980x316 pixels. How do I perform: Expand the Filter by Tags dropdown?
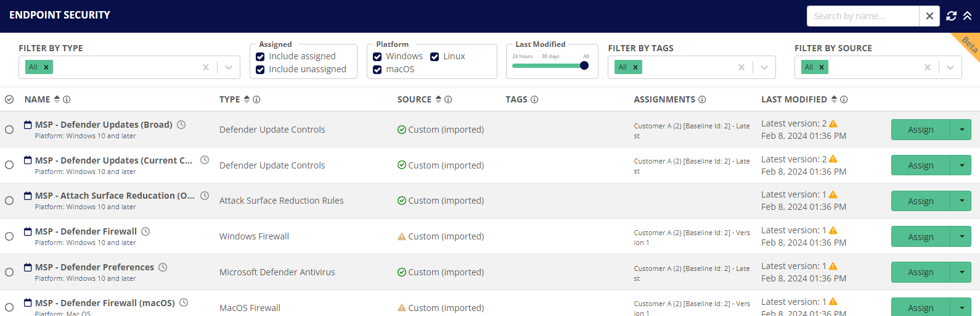[764, 67]
